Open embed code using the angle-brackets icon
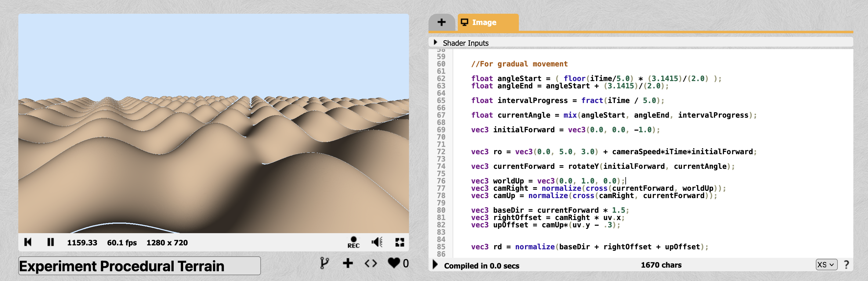The height and width of the screenshot is (281, 868). (371, 263)
